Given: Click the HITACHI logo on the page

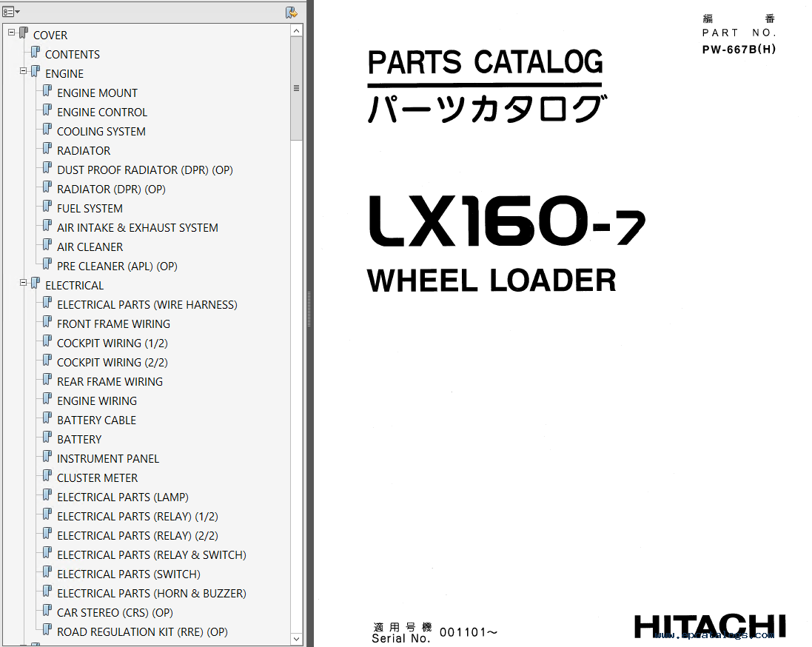Looking at the screenshot, I should click(x=710, y=626).
